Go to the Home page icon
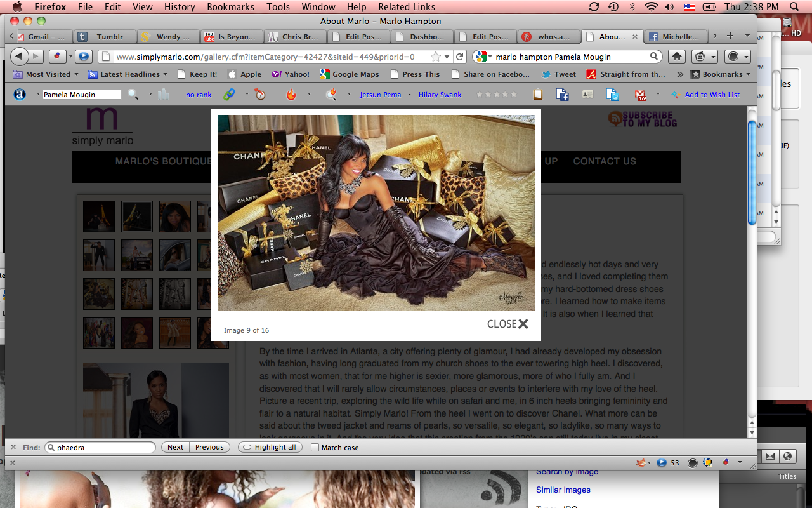812x508 pixels. 677,57
